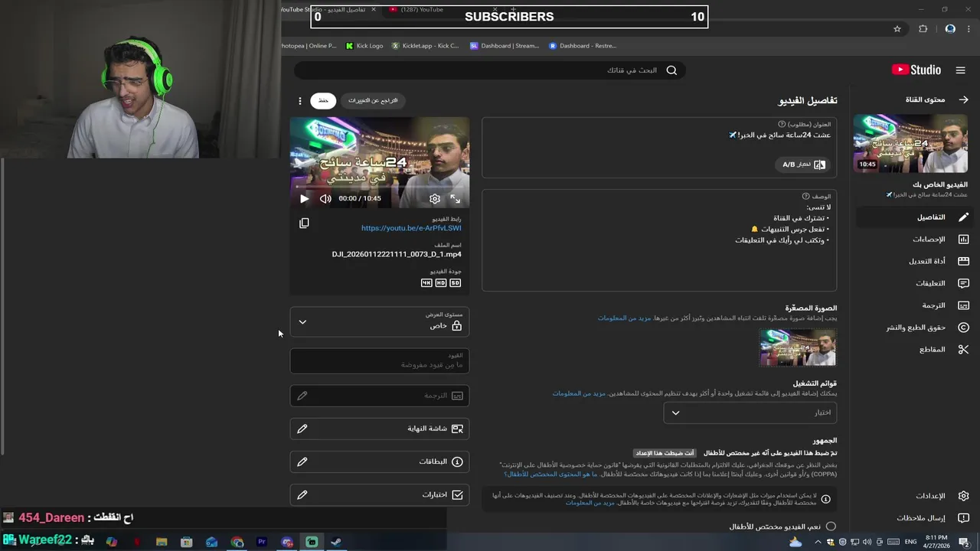The image size is (980, 551).
Task: Click the A/B testing button
Action: click(802, 165)
